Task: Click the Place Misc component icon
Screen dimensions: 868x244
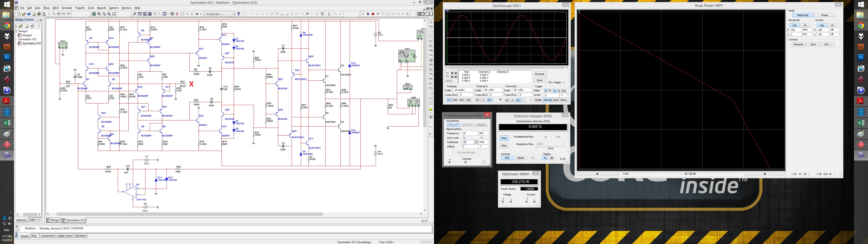Action: coord(302,14)
